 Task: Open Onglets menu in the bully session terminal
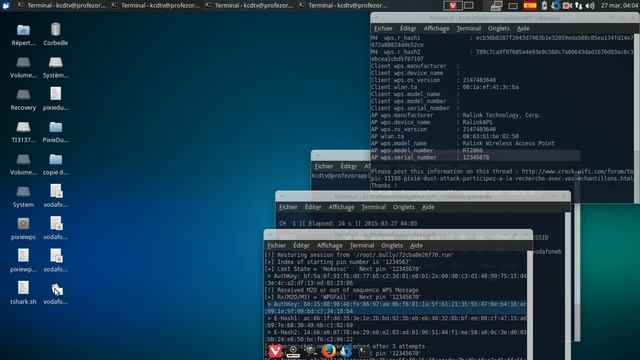click(392, 246)
